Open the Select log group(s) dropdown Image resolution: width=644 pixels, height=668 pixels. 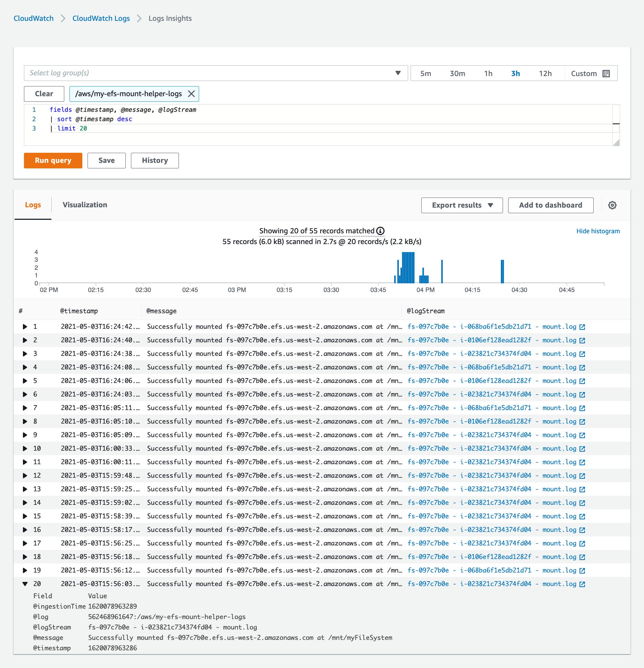coord(398,73)
